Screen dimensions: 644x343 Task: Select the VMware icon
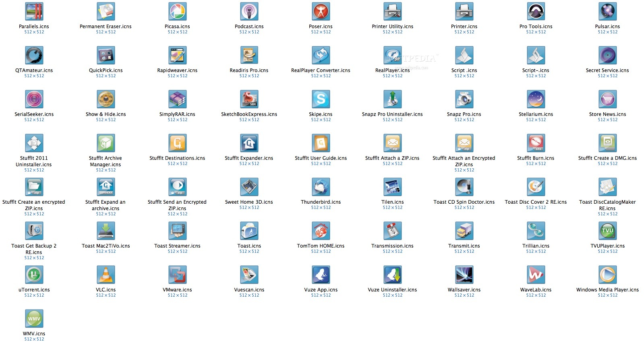click(x=178, y=275)
